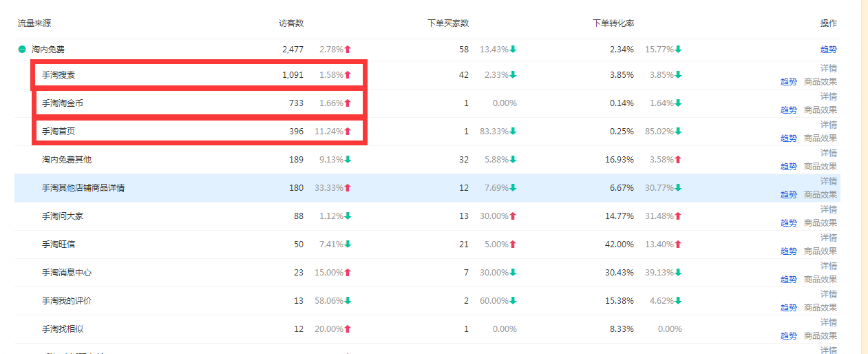
Task: Click the 访客数 column header
Action: click(x=291, y=23)
